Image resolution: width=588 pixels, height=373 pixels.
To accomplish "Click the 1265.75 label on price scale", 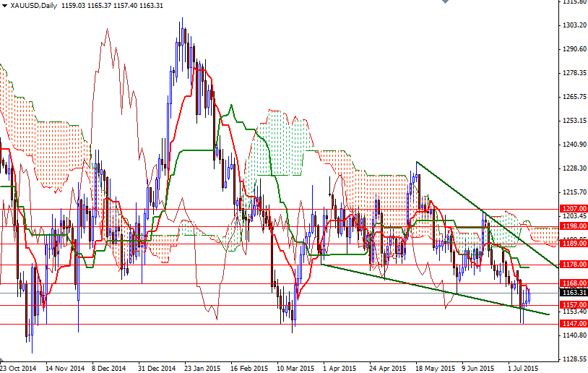I will click(x=572, y=97).
